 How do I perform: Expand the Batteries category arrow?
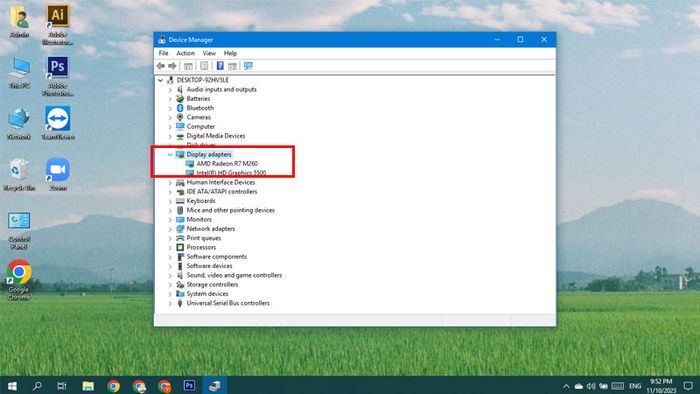coord(170,99)
